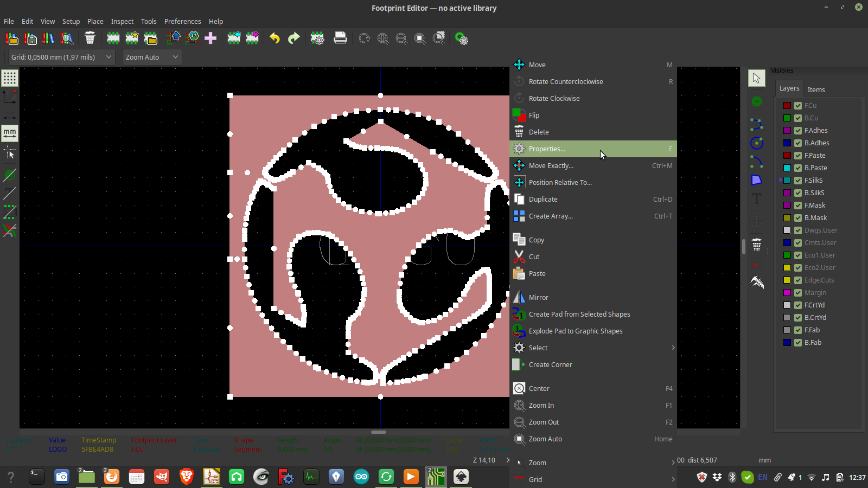Choose Flip in context menu

pos(593,115)
